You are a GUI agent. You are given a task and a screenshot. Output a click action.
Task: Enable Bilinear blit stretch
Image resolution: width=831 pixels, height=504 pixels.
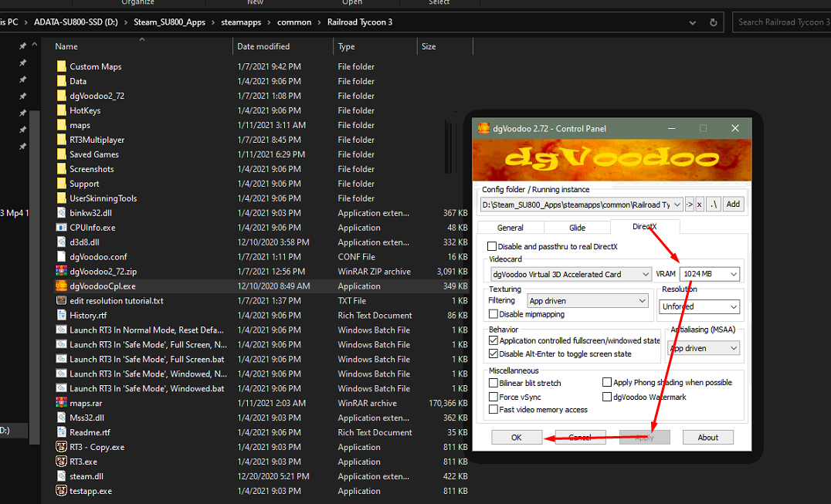(494, 383)
